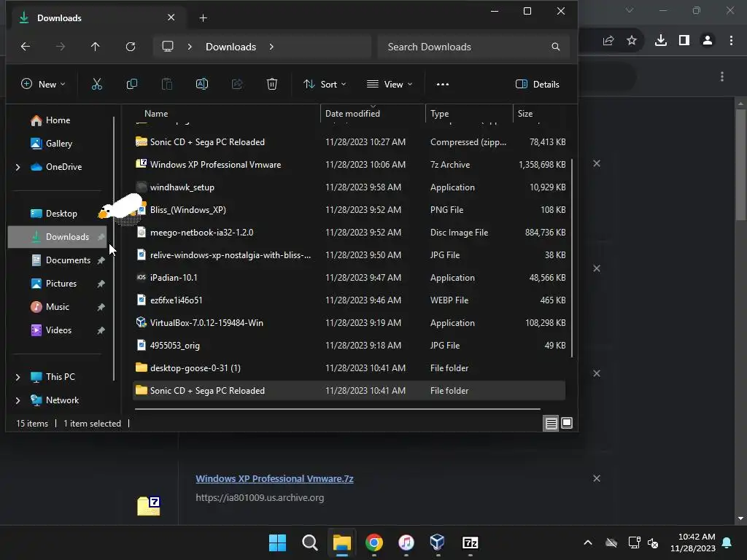Open Documents in the navigation pane

[x=61, y=260]
